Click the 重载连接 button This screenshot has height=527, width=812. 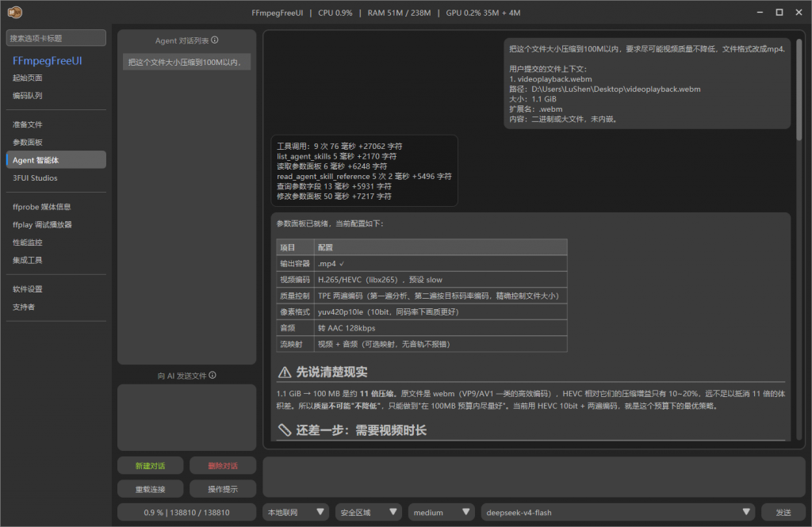click(x=150, y=489)
